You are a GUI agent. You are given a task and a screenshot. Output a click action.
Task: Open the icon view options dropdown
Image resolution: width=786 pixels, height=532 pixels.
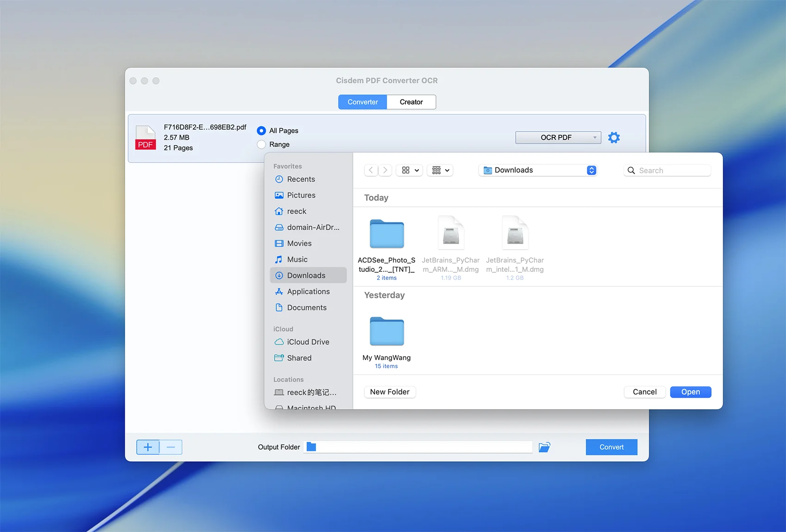click(x=410, y=170)
